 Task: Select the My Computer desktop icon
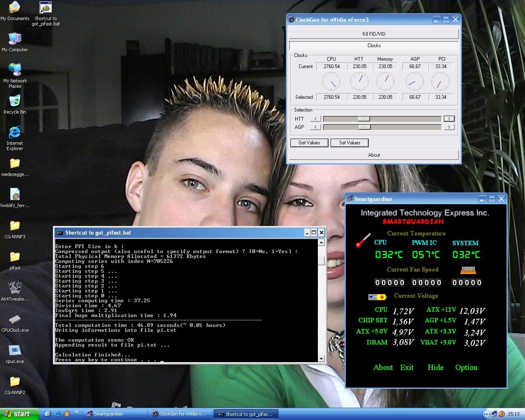tap(15, 42)
